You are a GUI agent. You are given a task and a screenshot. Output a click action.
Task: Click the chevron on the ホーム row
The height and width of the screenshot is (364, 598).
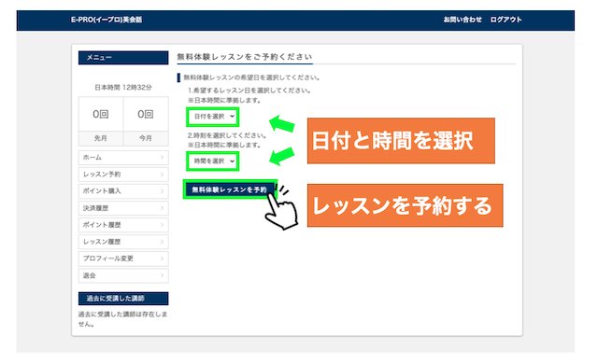162,157
